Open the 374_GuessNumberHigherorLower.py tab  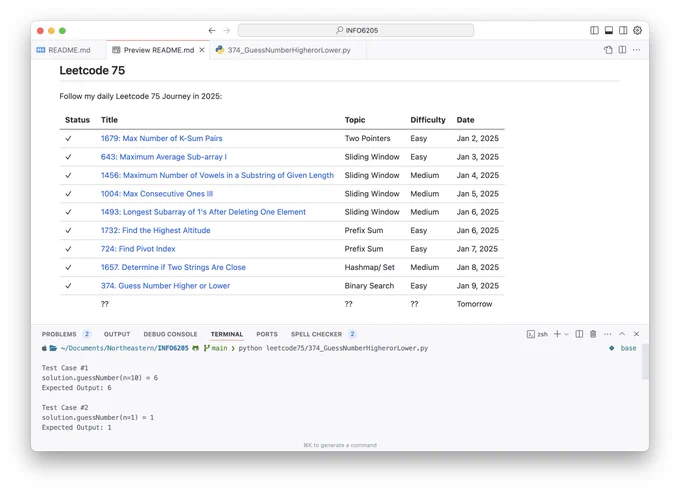(x=288, y=50)
